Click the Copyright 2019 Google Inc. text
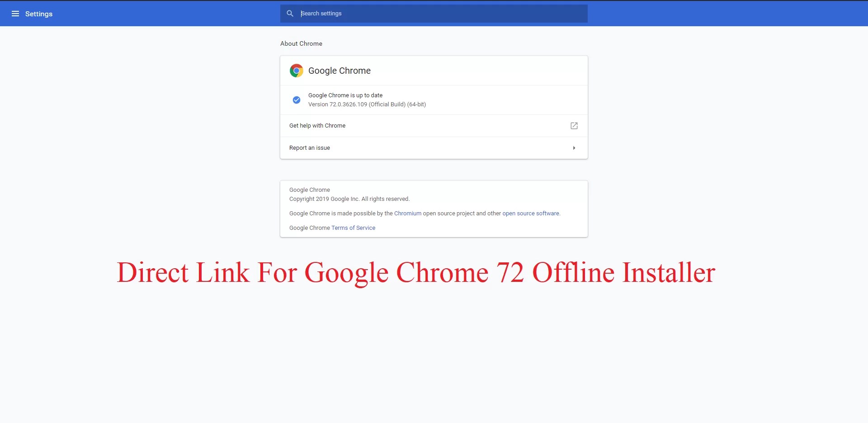 349,199
